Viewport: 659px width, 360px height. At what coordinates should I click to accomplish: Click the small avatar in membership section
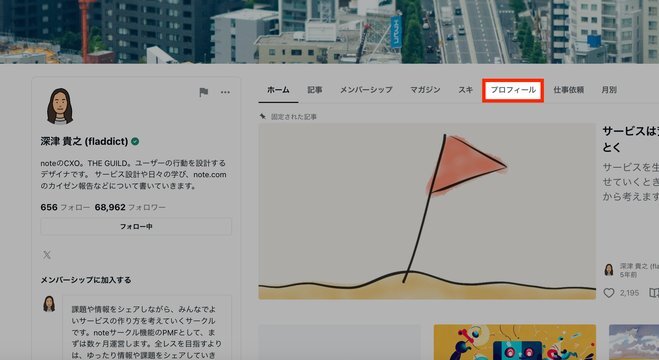click(x=49, y=304)
